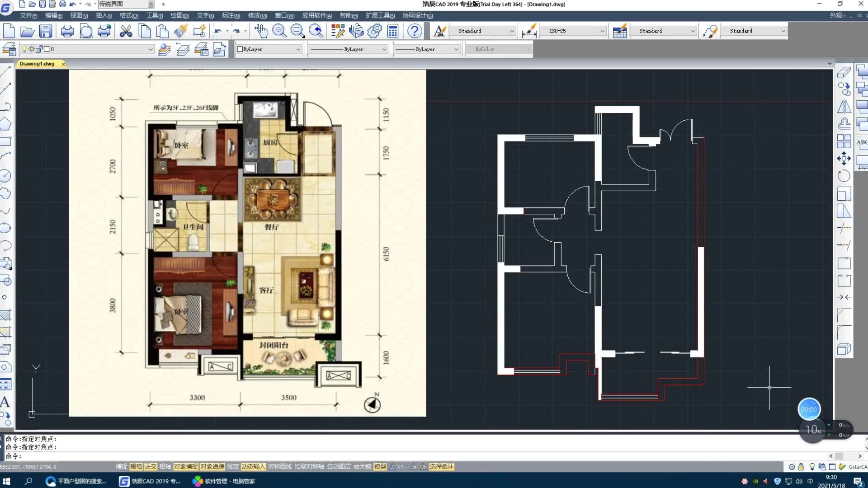Toggle 极轴 polar tracking
The height and width of the screenshot is (488, 868).
pyautogui.click(x=165, y=467)
